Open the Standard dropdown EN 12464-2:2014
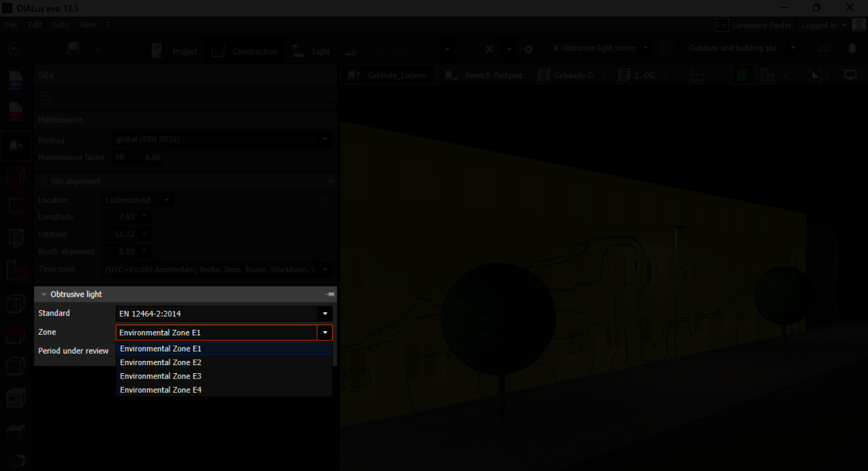 pos(224,314)
